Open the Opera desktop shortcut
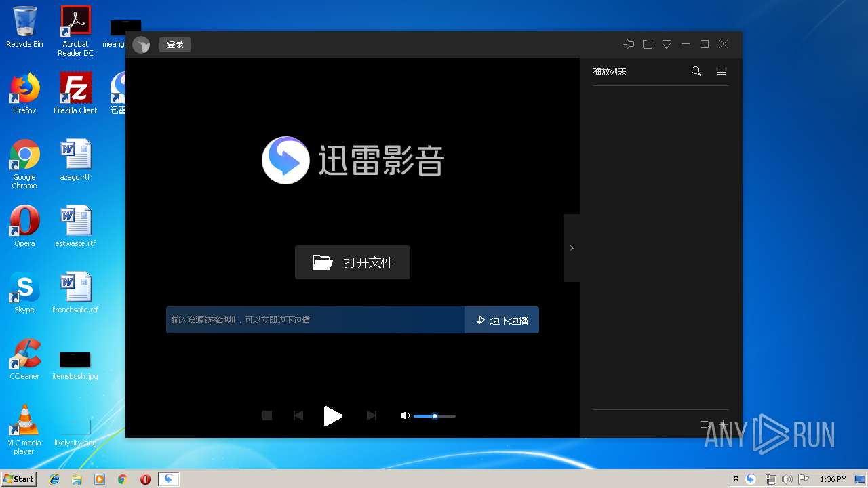This screenshot has height=488, width=868. pos(24,227)
